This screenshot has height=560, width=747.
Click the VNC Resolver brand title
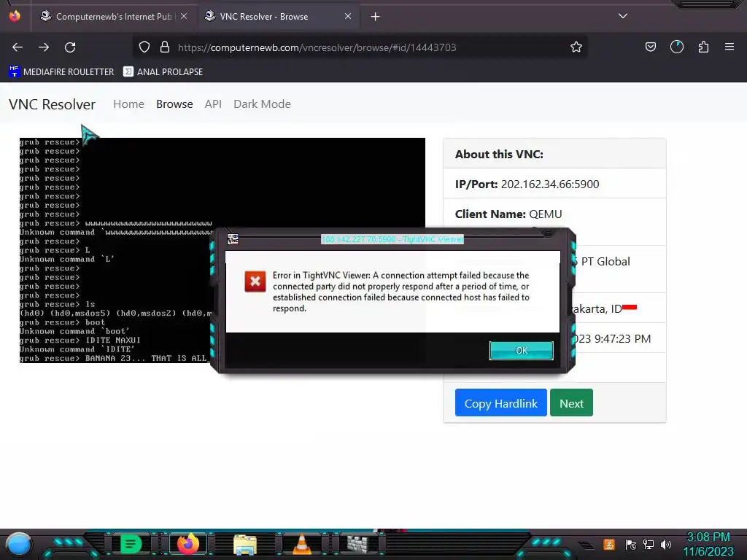coord(52,104)
